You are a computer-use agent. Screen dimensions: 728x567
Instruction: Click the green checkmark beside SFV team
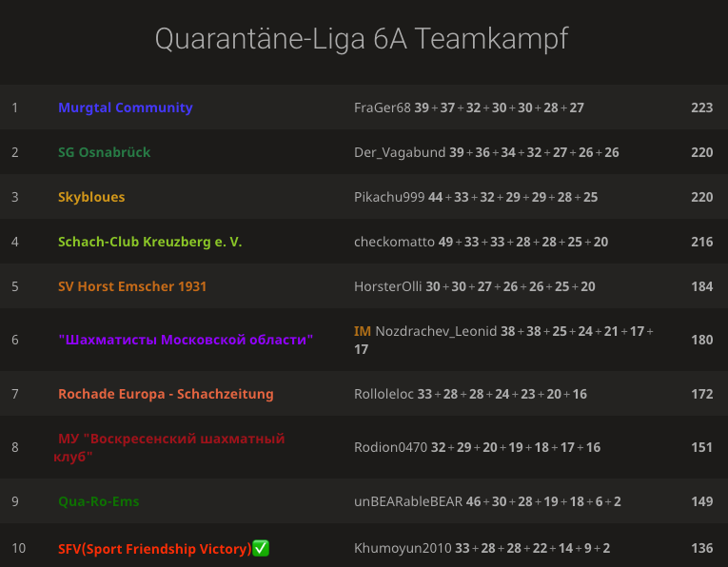[x=261, y=548]
